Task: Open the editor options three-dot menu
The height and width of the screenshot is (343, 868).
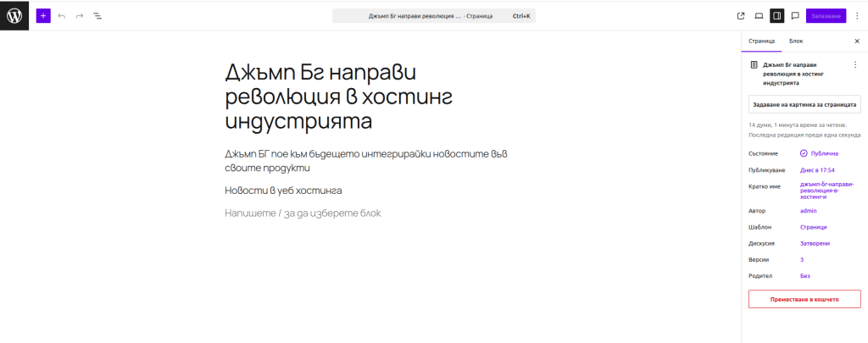Action: click(x=856, y=15)
